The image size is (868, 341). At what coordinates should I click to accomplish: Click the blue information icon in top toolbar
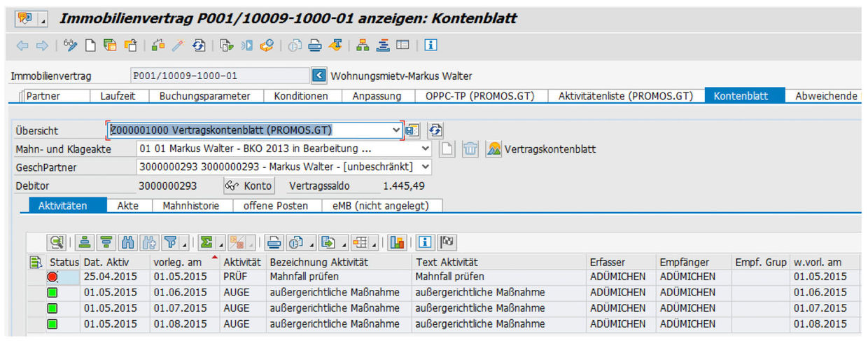click(431, 46)
